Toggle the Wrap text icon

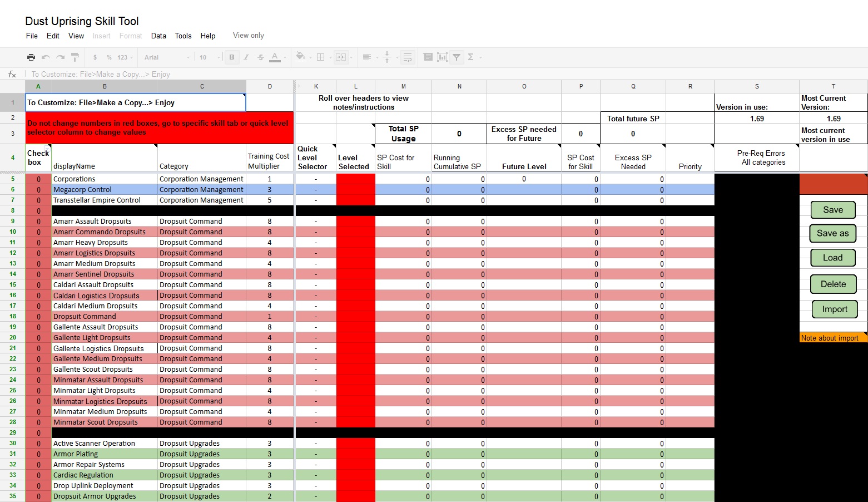point(408,57)
